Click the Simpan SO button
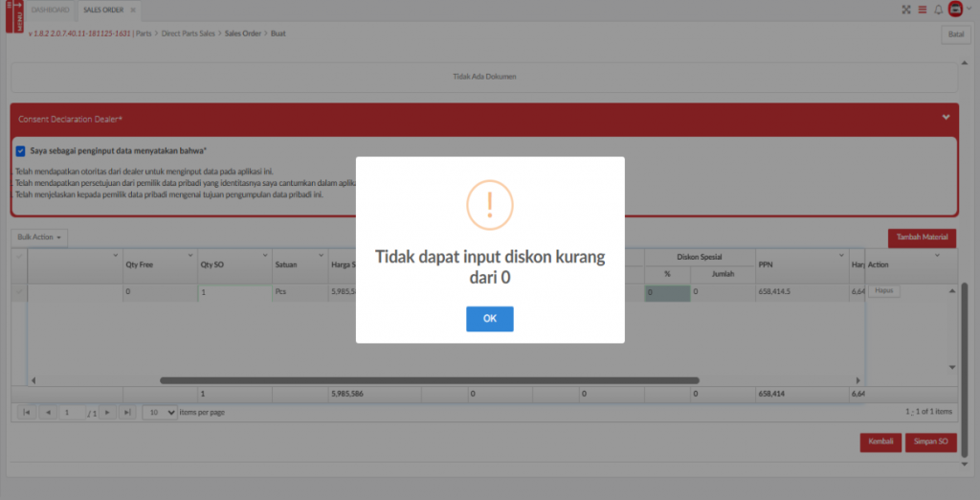The height and width of the screenshot is (500, 980). point(930,443)
